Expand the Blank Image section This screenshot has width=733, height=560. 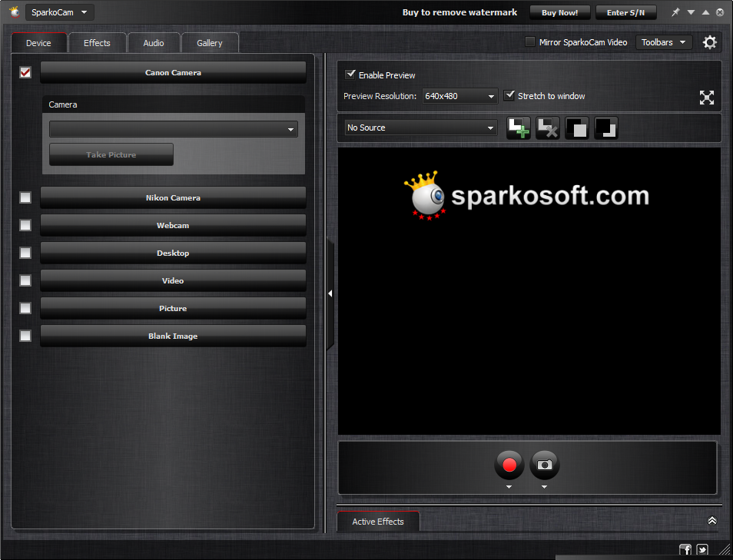click(x=173, y=336)
